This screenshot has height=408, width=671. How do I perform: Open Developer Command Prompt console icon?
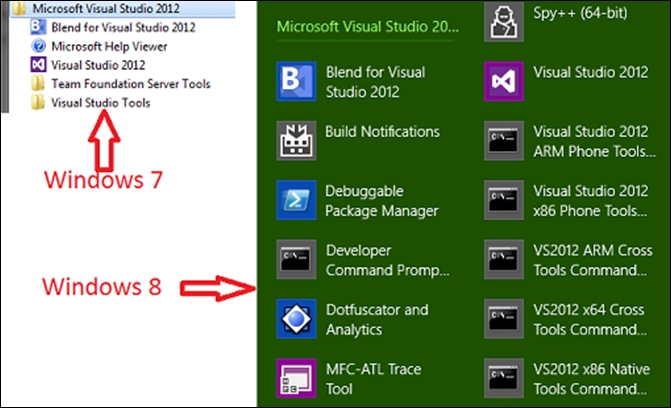pyautogui.click(x=296, y=259)
